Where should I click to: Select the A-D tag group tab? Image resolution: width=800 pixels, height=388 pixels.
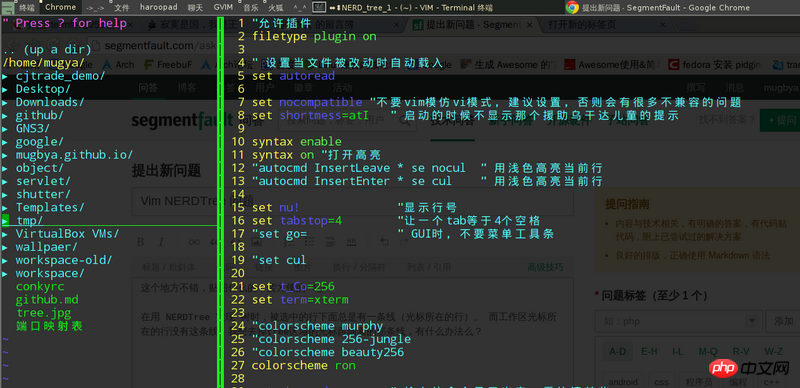(x=617, y=351)
